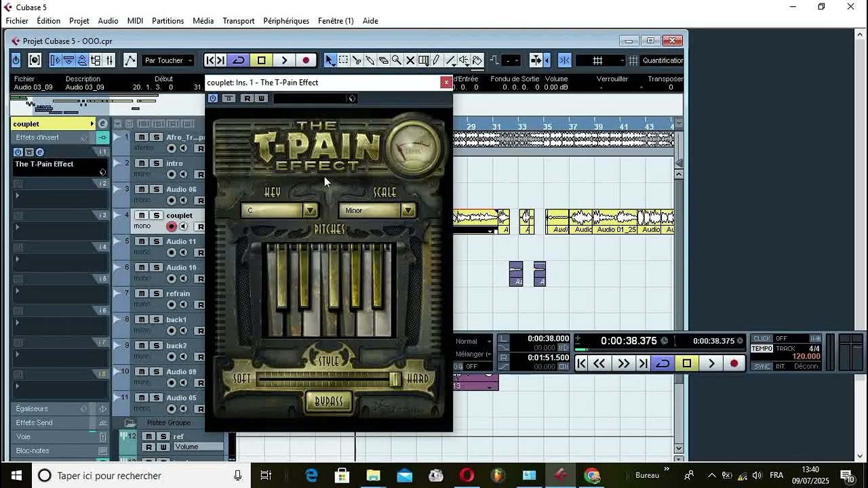Record-enable the couplet track
This screenshot has width=868, height=488.
click(172, 226)
